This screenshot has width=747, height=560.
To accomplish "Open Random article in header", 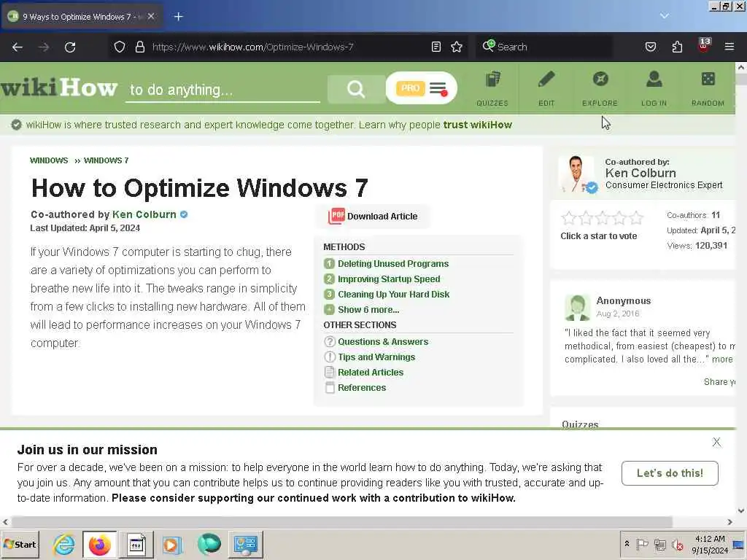I will (708, 88).
